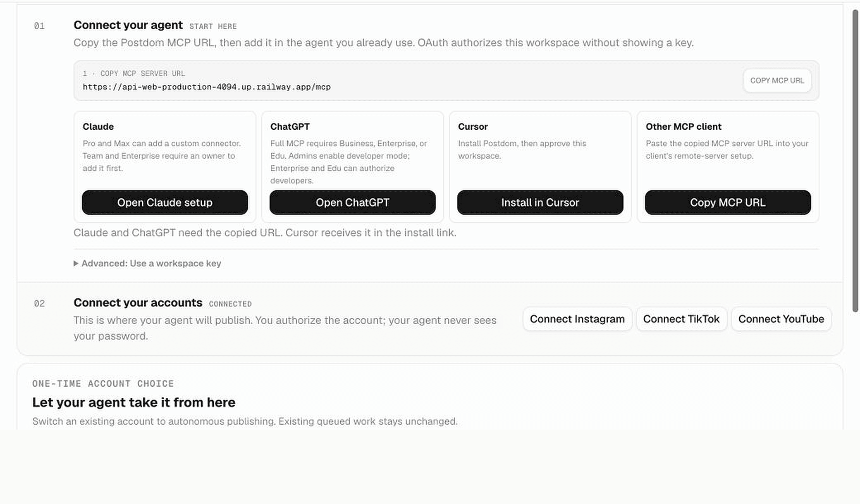860x504 pixels.
Task: Install in Cursor button
Action: point(540,202)
